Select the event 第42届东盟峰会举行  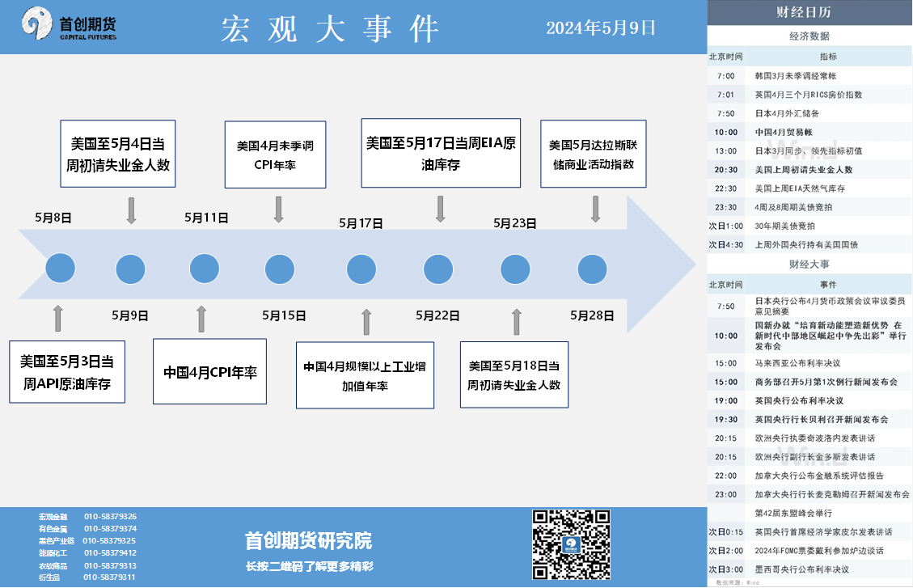point(809,513)
